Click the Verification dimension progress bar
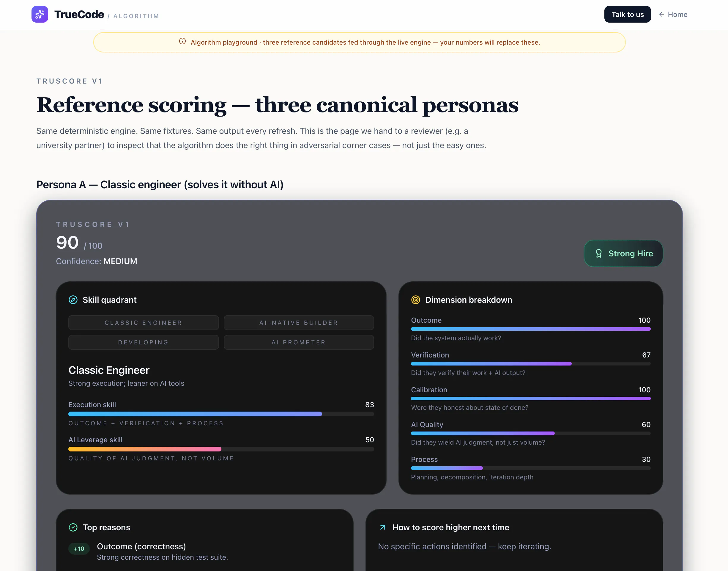Image resolution: width=728 pixels, height=571 pixels. (x=531, y=364)
